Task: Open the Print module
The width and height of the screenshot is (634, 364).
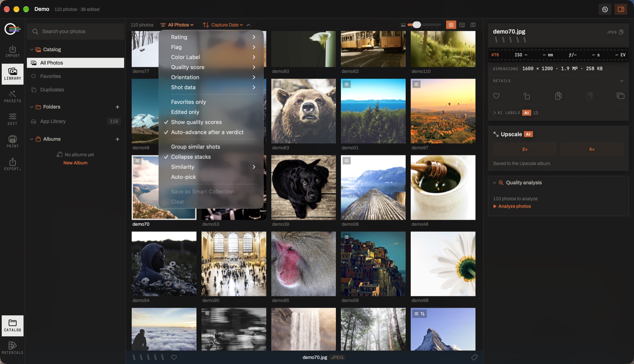Action: pos(12,142)
